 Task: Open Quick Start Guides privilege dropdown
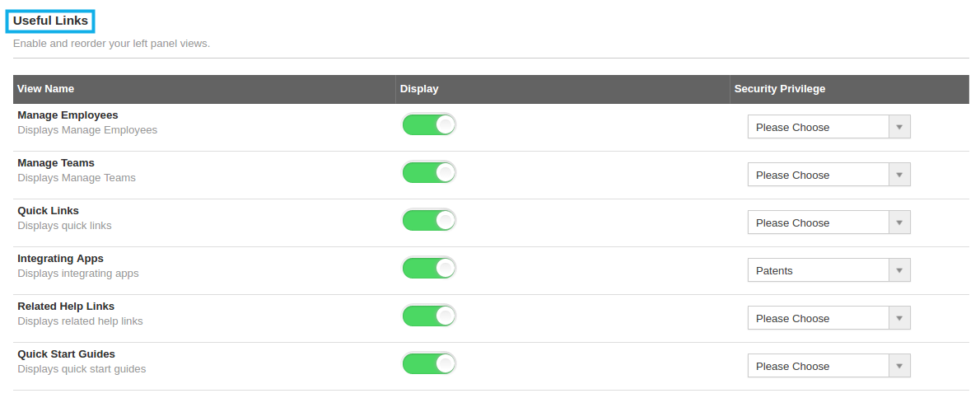pos(828,366)
